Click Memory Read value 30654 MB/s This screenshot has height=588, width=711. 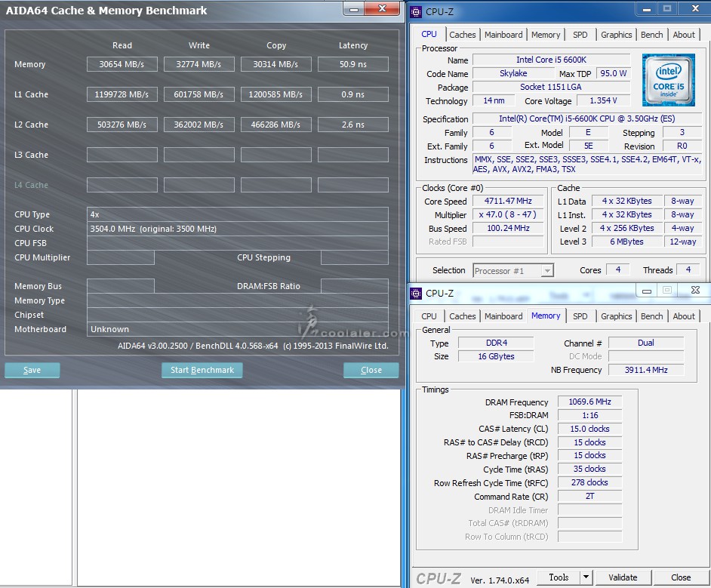tap(122, 64)
